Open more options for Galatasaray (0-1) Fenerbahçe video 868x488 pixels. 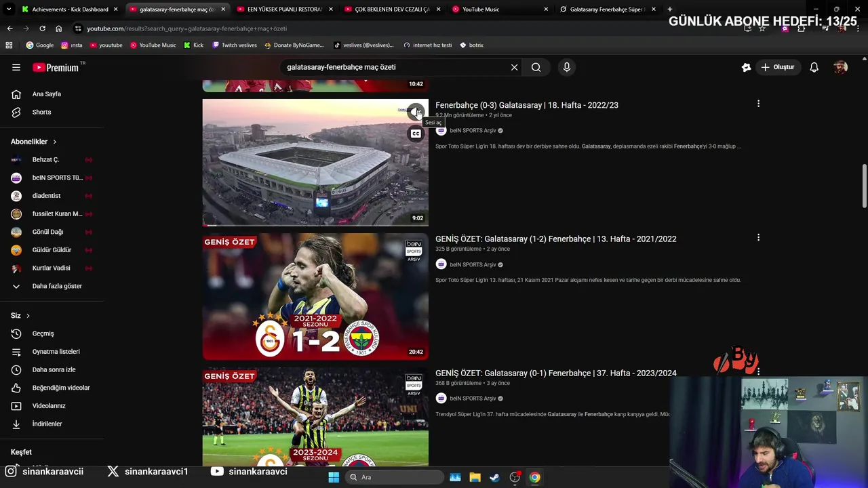[x=758, y=371]
